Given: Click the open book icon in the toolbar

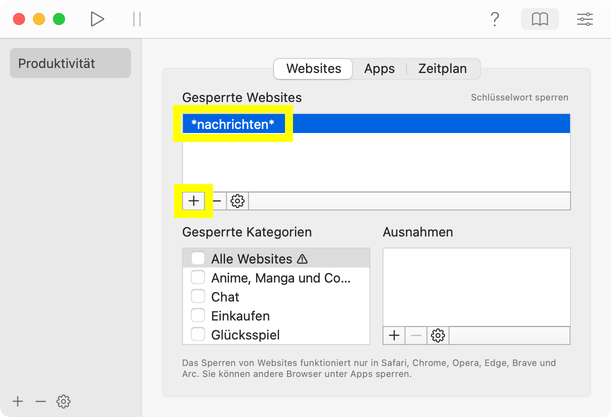Looking at the screenshot, I should coord(540,19).
